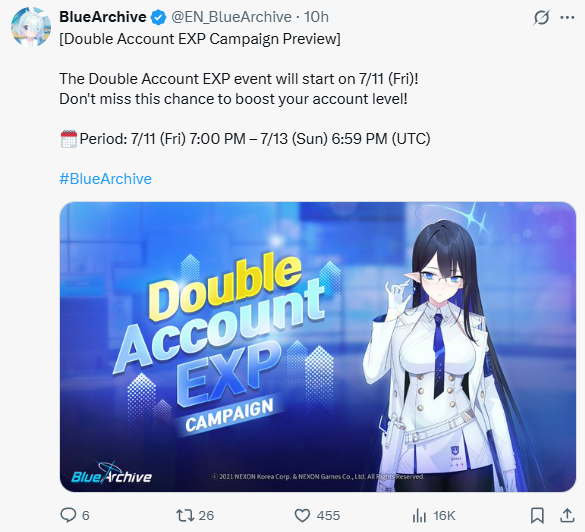585x532 pixels.
Task: Open the #BlueArchive hashtag link
Action: tap(106, 179)
